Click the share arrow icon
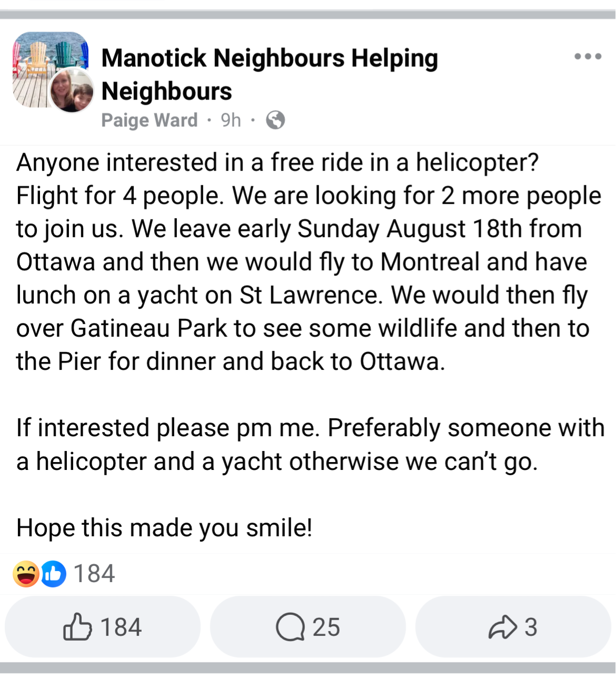 point(503,627)
